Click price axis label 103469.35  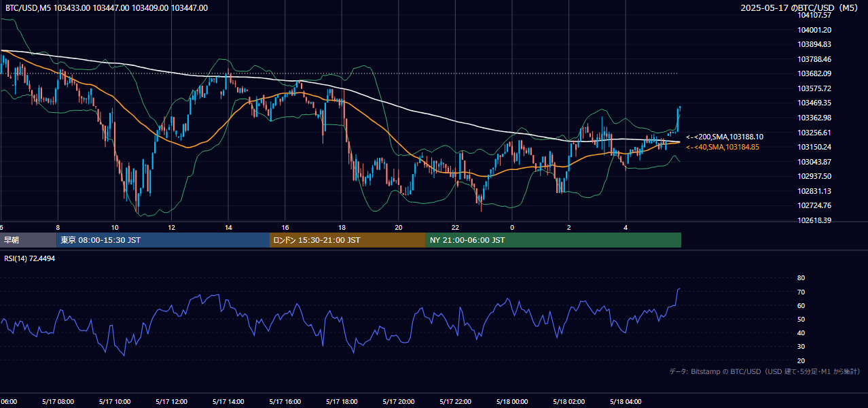[814, 103]
